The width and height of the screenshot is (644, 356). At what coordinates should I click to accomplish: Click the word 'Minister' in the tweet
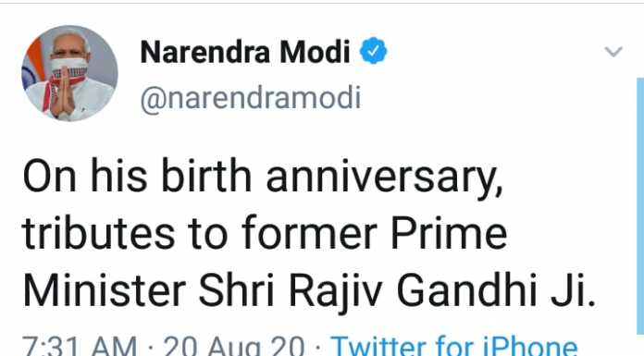pyautogui.click(x=105, y=289)
